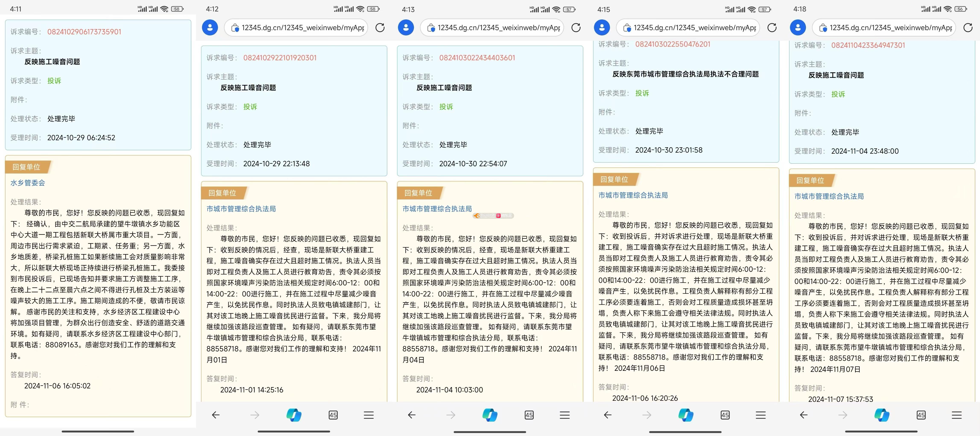Go back in the 4:12 browser screen

(216, 415)
